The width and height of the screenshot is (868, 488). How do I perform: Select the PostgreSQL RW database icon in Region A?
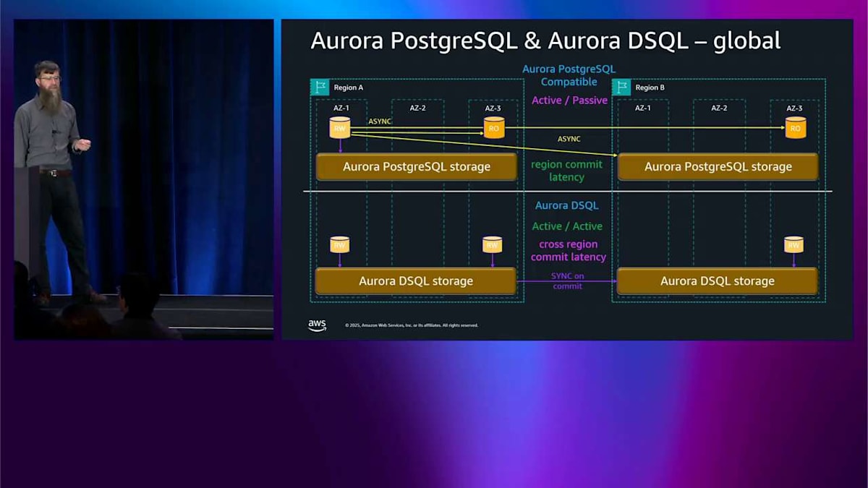[340, 127]
